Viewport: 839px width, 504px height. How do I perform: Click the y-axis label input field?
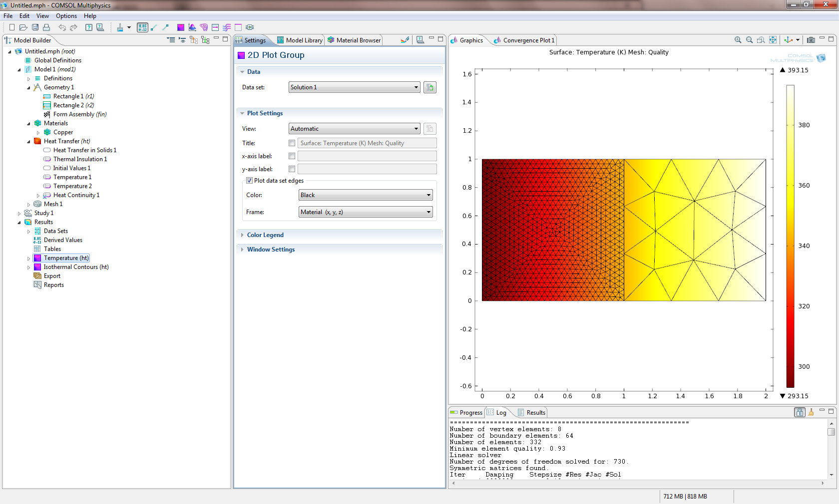(x=367, y=169)
